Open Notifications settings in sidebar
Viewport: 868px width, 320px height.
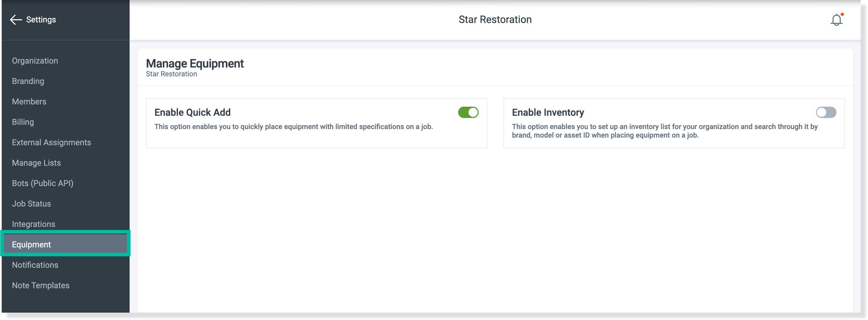(x=35, y=265)
